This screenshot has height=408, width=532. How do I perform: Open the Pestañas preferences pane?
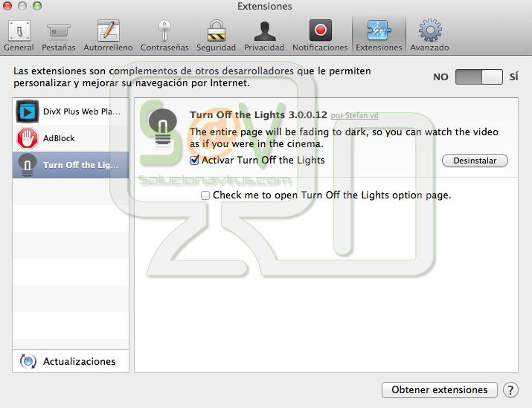tap(58, 36)
